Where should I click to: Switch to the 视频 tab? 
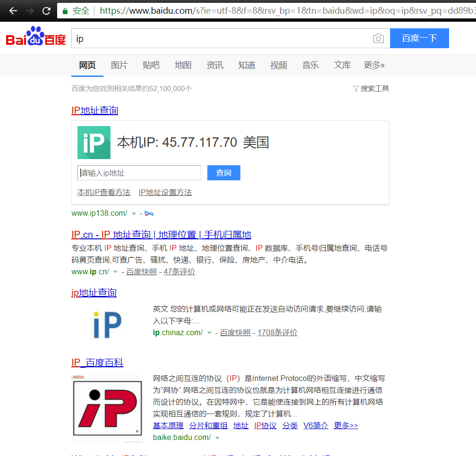click(x=279, y=65)
